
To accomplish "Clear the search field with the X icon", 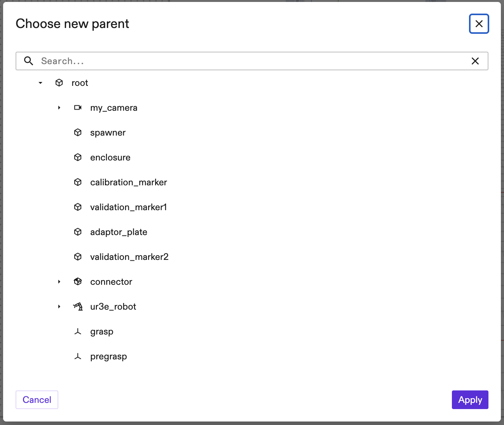I will 475,61.
